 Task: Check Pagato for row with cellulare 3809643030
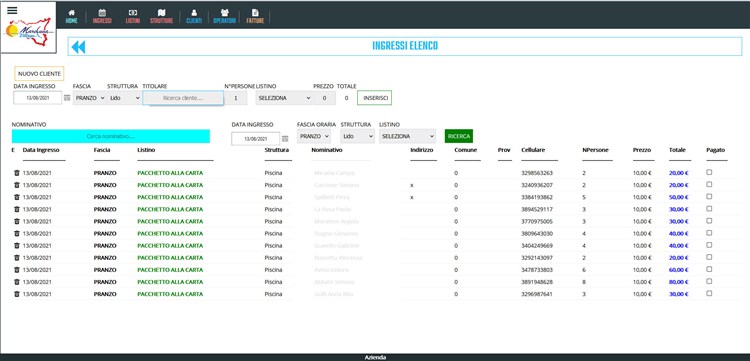coord(709,232)
